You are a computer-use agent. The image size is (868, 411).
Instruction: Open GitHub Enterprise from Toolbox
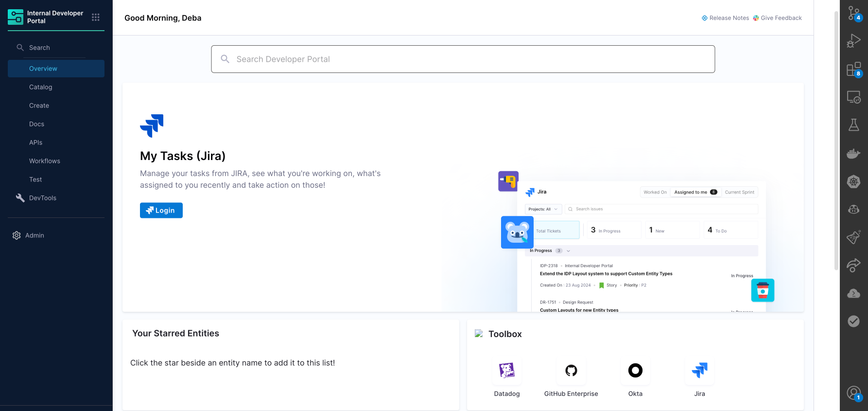click(571, 371)
